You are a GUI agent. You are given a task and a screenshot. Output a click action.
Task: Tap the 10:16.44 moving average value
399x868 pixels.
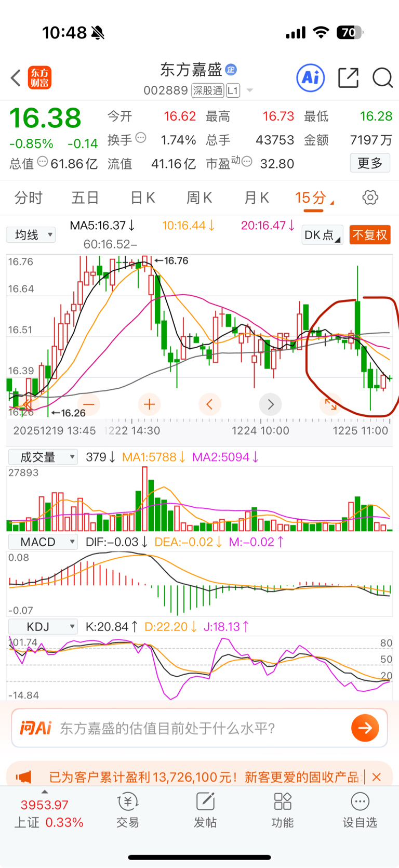coord(189,226)
